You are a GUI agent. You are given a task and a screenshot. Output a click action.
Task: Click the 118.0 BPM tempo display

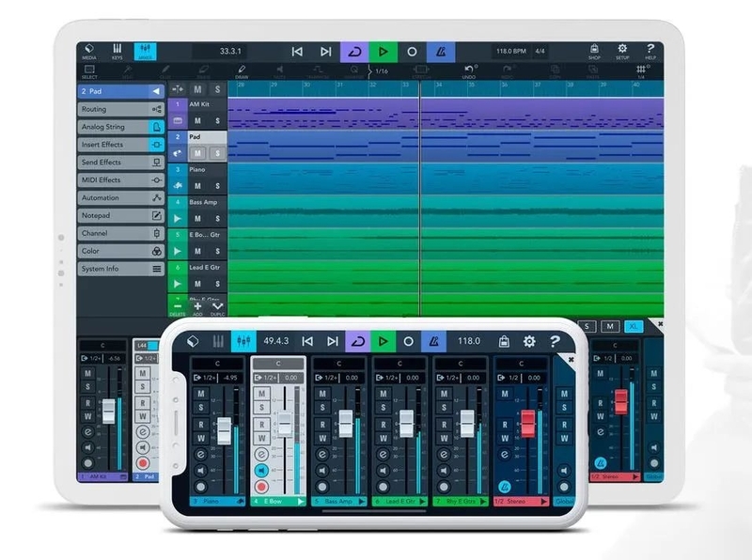click(x=510, y=51)
